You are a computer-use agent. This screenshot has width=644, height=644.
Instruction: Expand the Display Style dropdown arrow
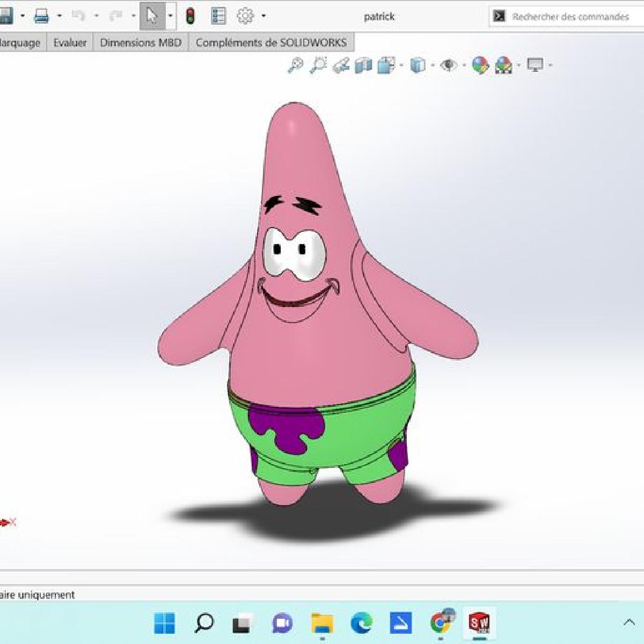pyautogui.click(x=433, y=65)
